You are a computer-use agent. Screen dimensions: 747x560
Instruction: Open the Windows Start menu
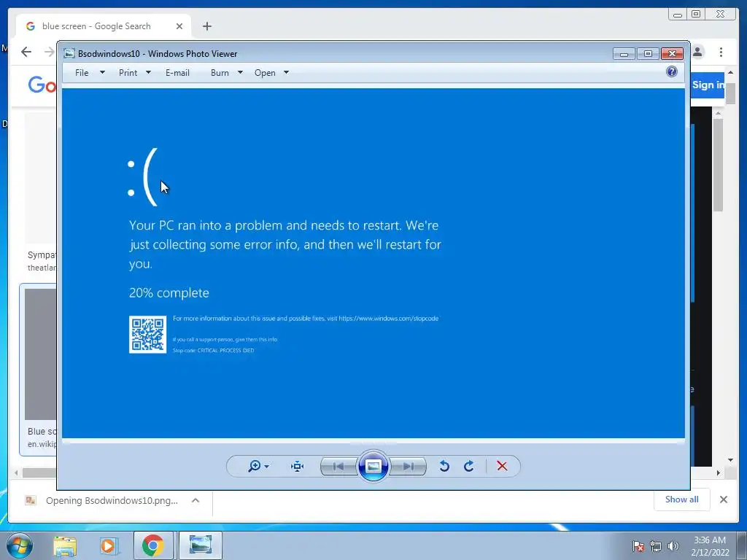click(20, 545)
